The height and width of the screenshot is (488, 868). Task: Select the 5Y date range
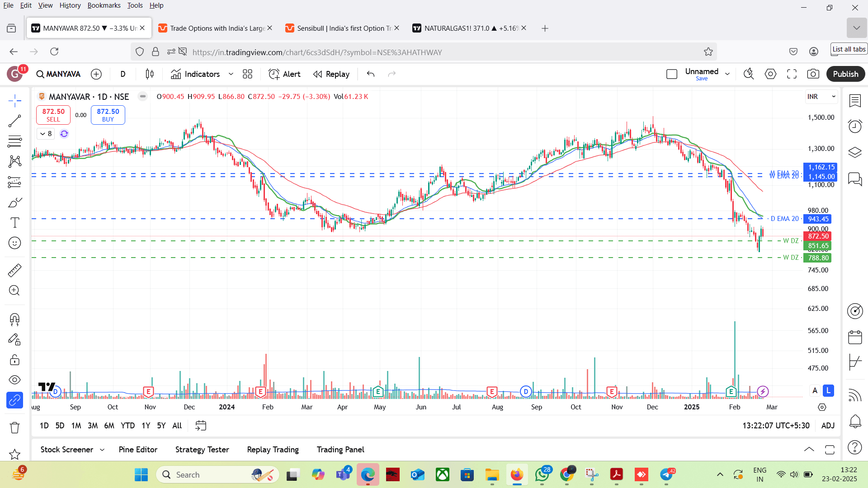[161, 426]
